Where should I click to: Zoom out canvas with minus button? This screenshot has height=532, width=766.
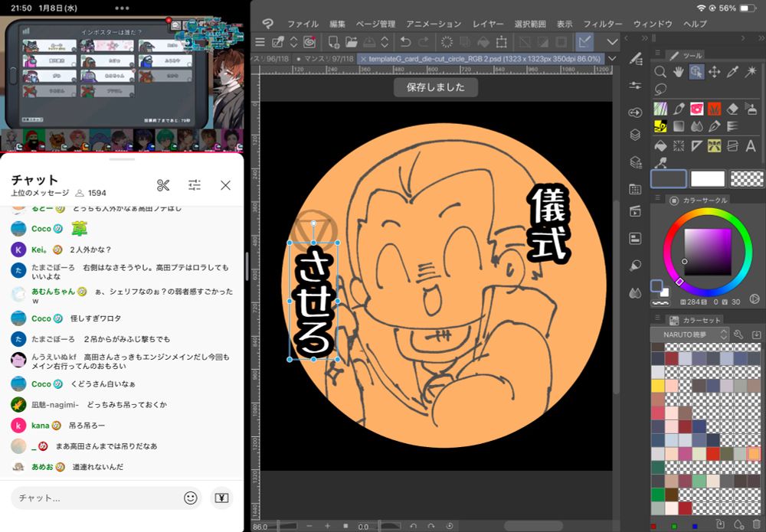click(309, 526)
